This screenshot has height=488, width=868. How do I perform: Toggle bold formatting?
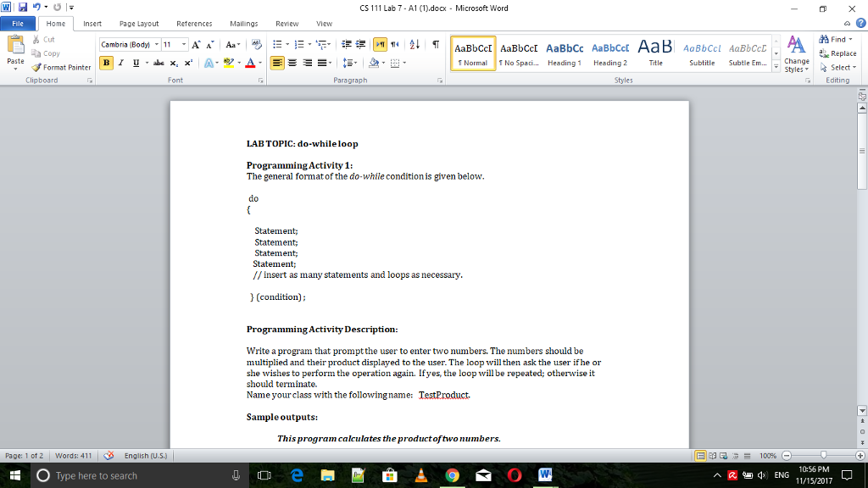pyautogui.click(x=107, y=63)
